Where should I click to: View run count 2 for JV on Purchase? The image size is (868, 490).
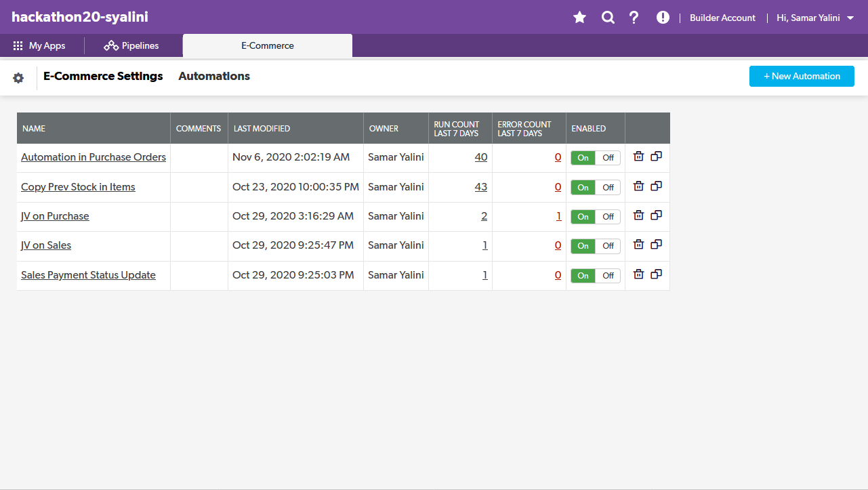[x=484, y=216]
